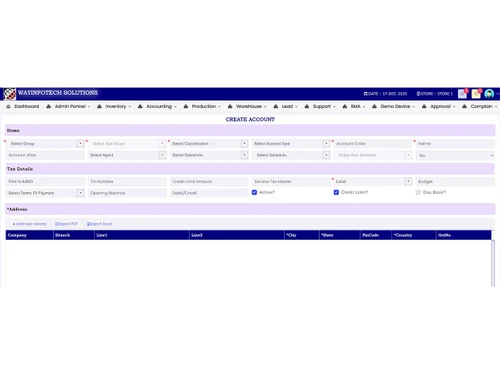This screenshot has height=375, width=500.
Task: Click the Account Alias field
Action: tap(45, 155)
